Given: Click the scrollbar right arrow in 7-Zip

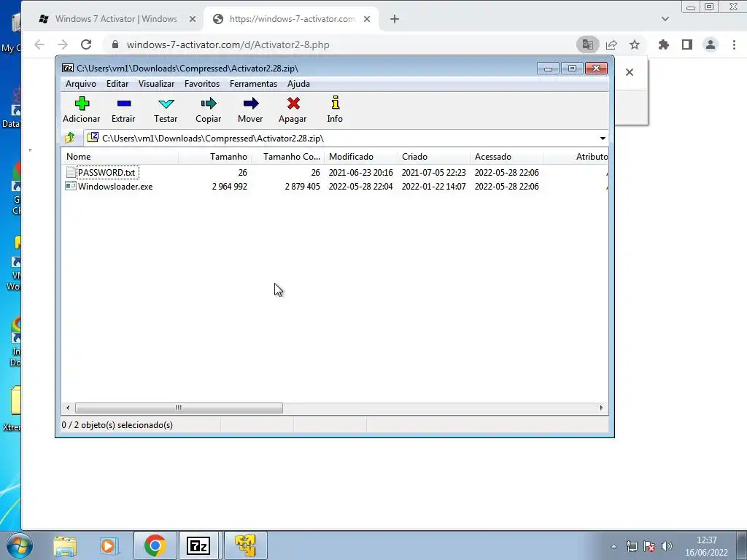Looking at the screenshot, I should point(601,408).
